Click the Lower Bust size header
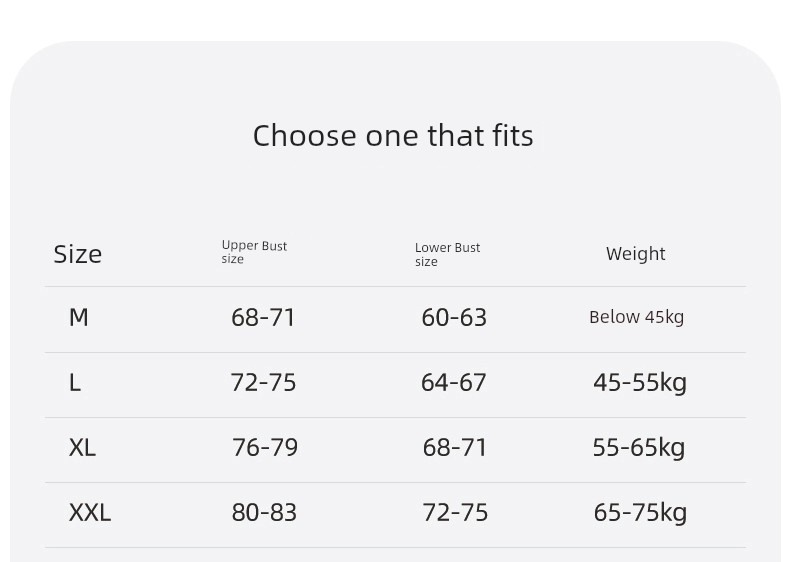Screen dimensions: 790x562 point(447,255)
